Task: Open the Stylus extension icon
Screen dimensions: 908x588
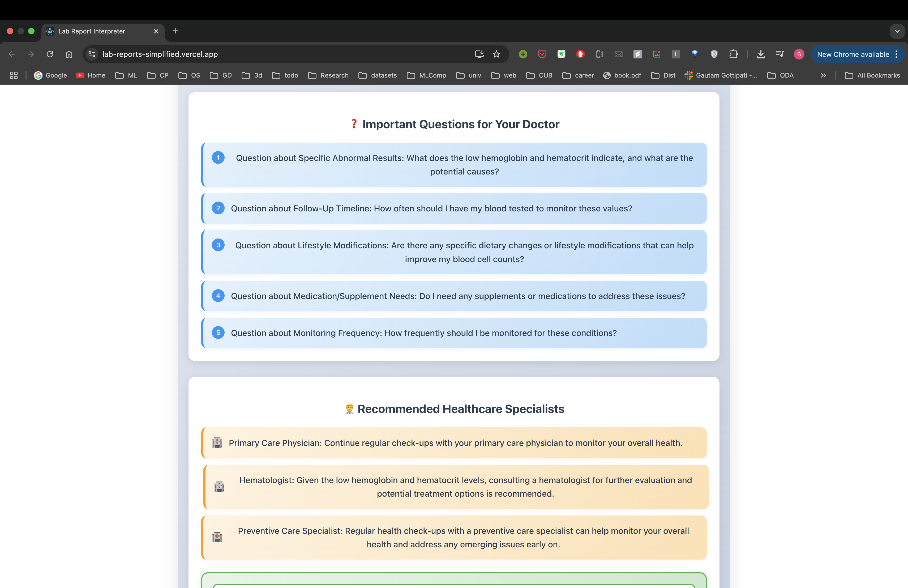Action: (637, 54)
